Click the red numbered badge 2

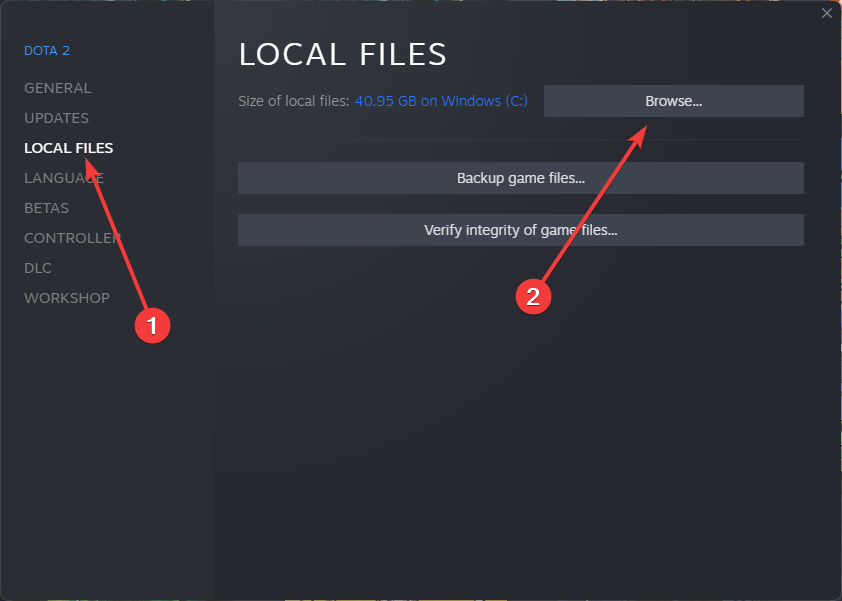(x=533, y=296)
